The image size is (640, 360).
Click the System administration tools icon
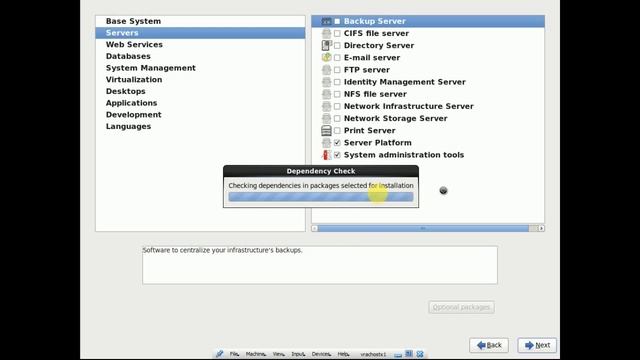[326, 155]
